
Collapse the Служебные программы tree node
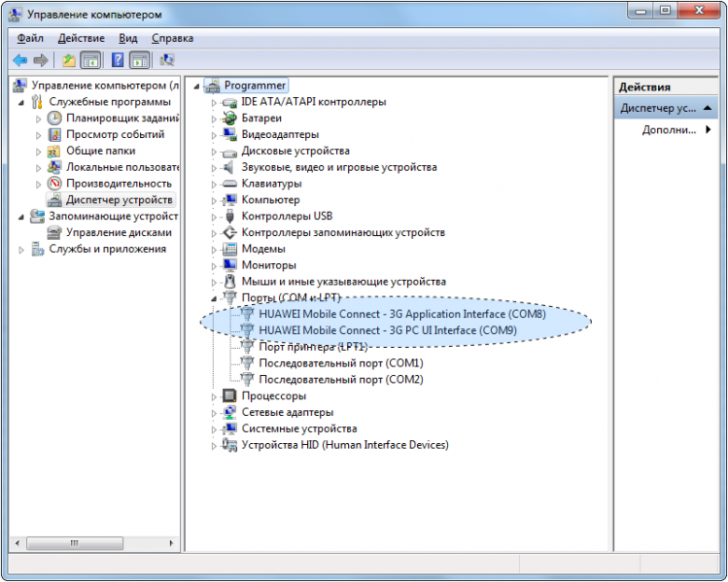[21, 103]
